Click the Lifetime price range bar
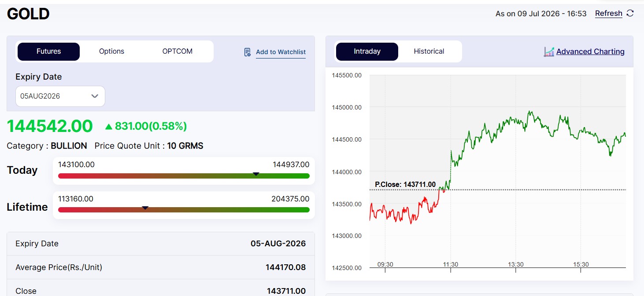The height and width of the screenshot is (296, 644). (184, 210)
